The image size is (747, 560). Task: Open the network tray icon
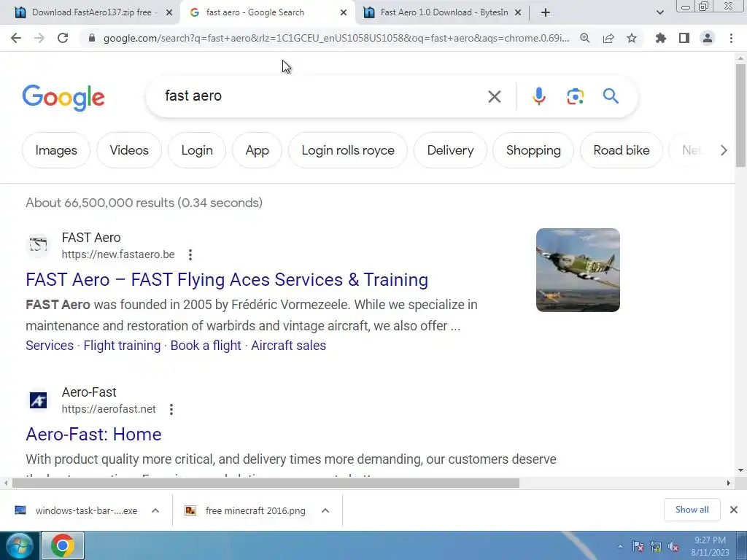656,547
